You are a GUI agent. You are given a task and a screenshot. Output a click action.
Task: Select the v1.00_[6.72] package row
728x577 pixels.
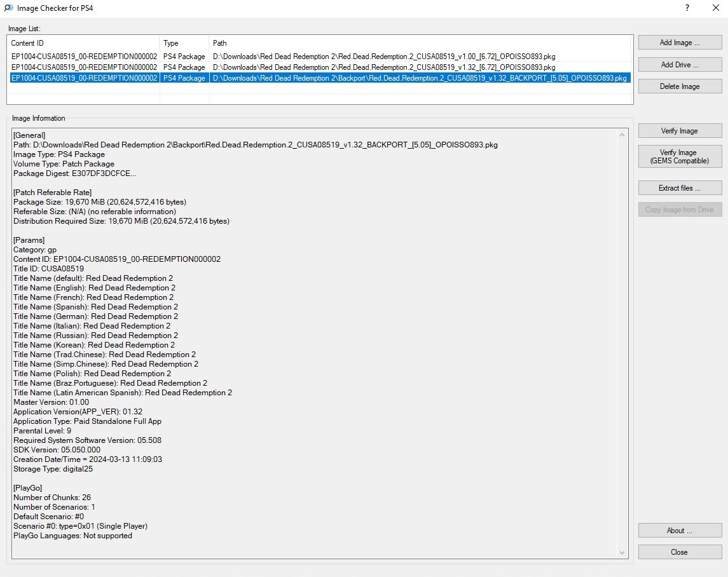point(320,56)
